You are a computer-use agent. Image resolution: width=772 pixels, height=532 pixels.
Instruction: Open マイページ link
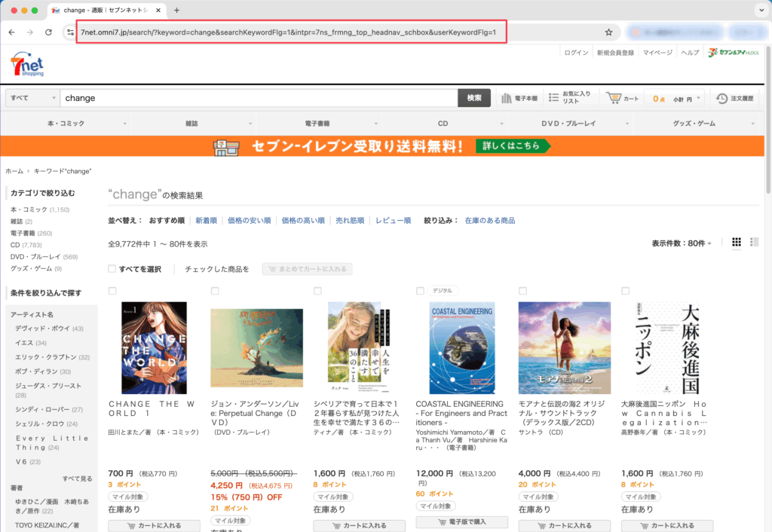tap(657, 53)
